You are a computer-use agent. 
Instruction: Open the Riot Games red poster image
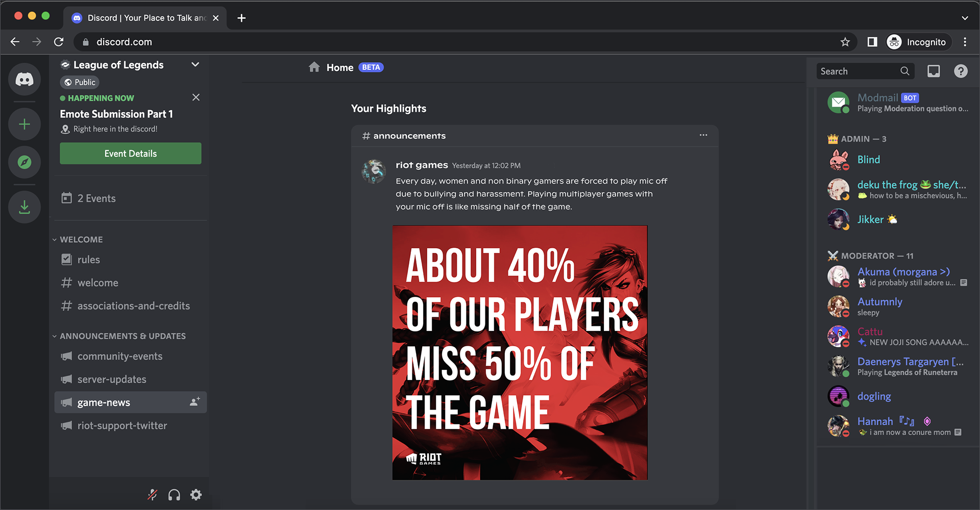520,352
